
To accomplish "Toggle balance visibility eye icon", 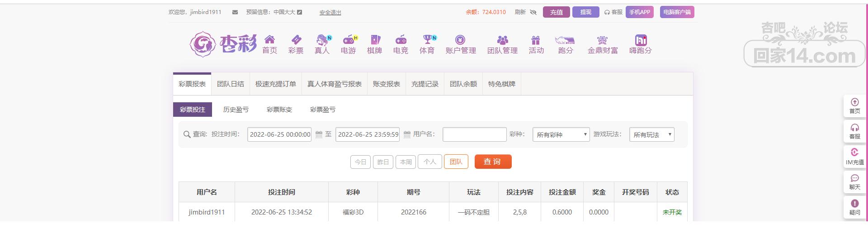I will 533,12.
